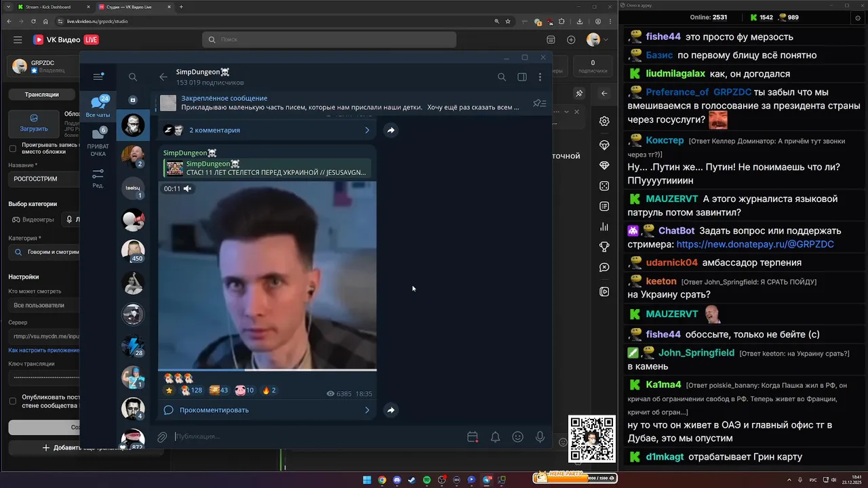
Task: Play the SimpDungeon video thumbnail
Action: tap(267, 274)
